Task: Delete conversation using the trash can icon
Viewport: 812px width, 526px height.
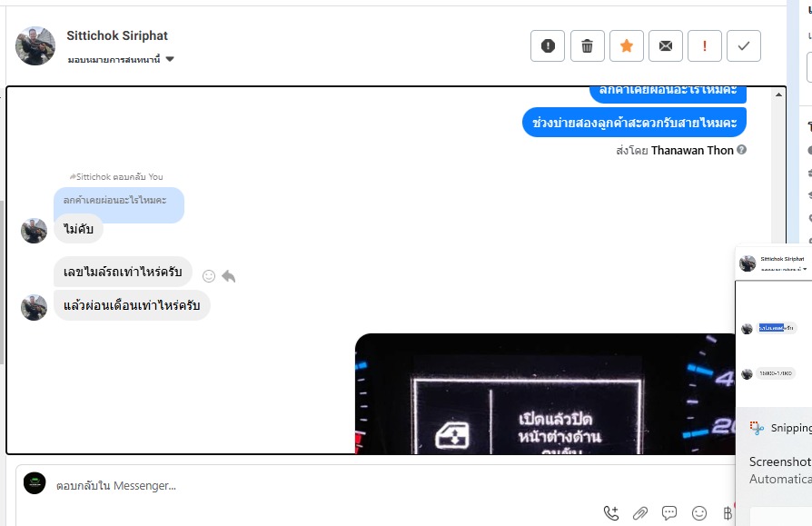Action: pyautogui.click(x=588, y=46)
